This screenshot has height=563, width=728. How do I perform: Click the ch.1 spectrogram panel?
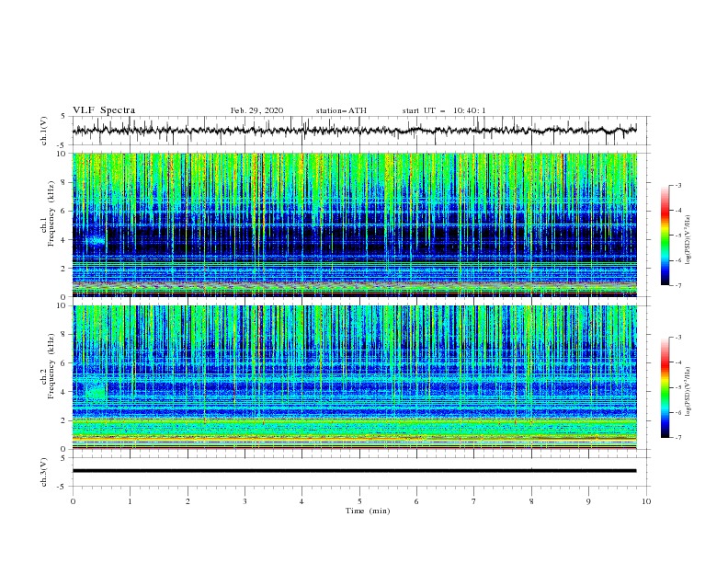(x=355, y=224)
